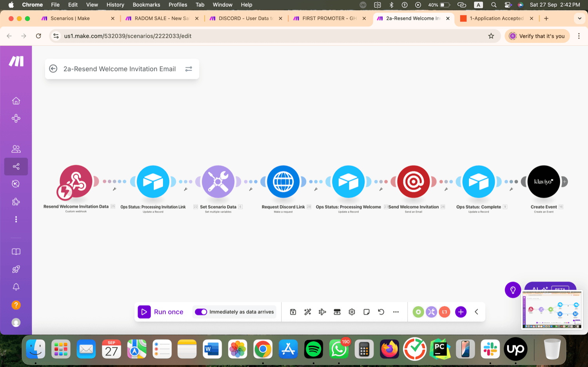Open Slack from the dock
This screenshot has width=588, height=367.
[x=490, y=349]
